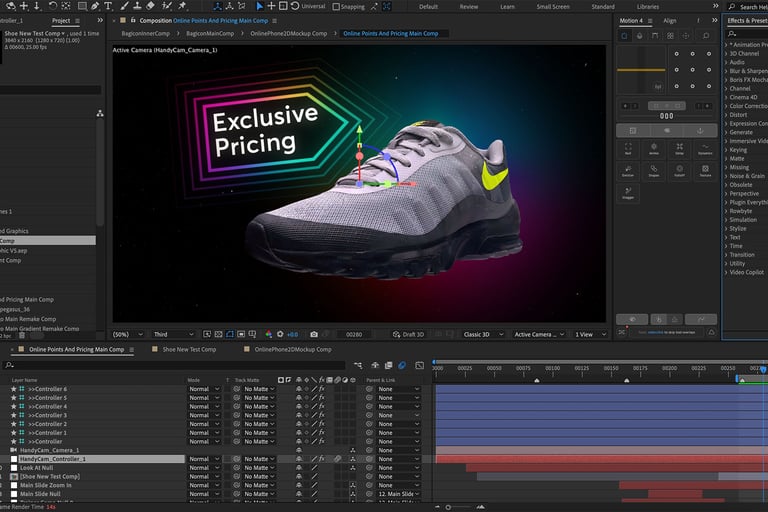Click the pick whip icon for Controller 4
The image size is (768, 512).
368,407
